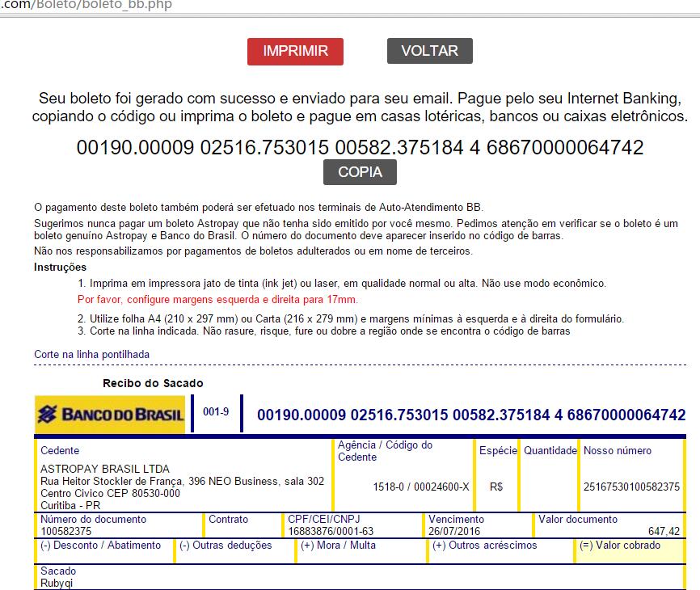
Task: Click the 'Instruções' heading
Action: point(61,267)
